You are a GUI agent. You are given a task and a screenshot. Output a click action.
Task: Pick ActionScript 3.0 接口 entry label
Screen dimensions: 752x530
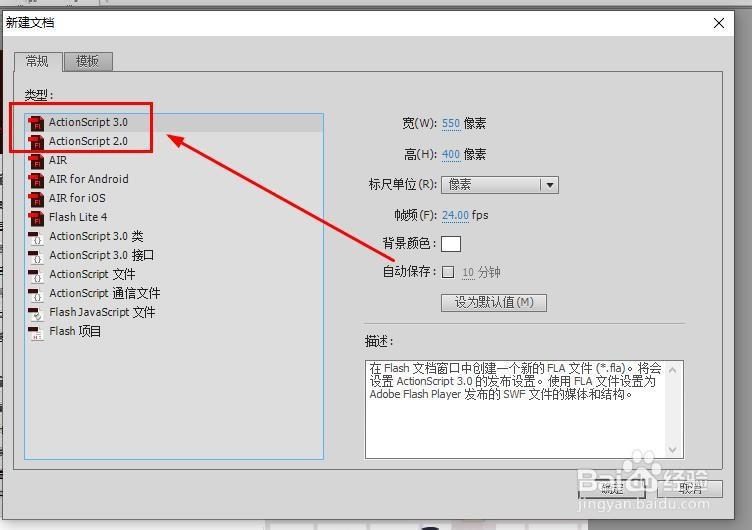click(x=102, y=255)
